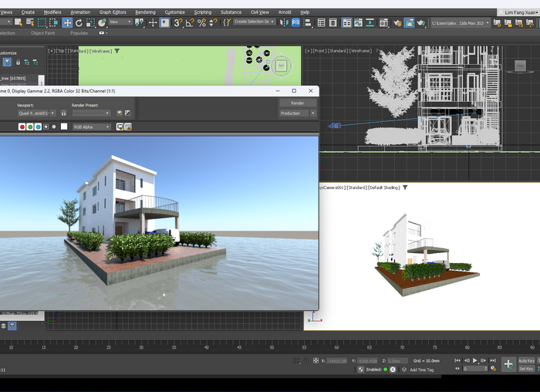Open Select by Name tool
Image resolution: width=540 pixels, height=392 pixels.
[30, 22]
